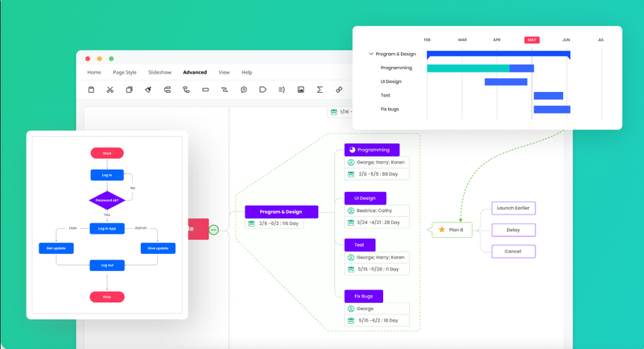Click calendar icon next to 2/6 -5/5 : 88 Day
644x349 pixels.
[x=351, y=174]
